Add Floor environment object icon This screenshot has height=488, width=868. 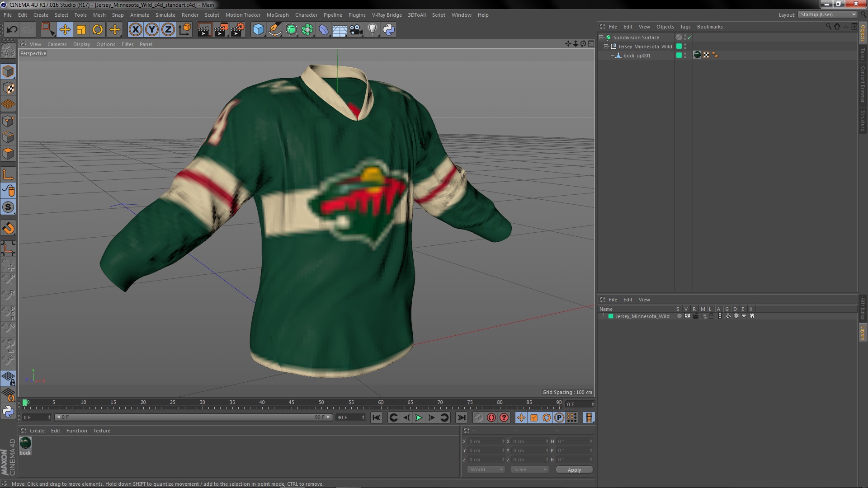pos(340,30)
